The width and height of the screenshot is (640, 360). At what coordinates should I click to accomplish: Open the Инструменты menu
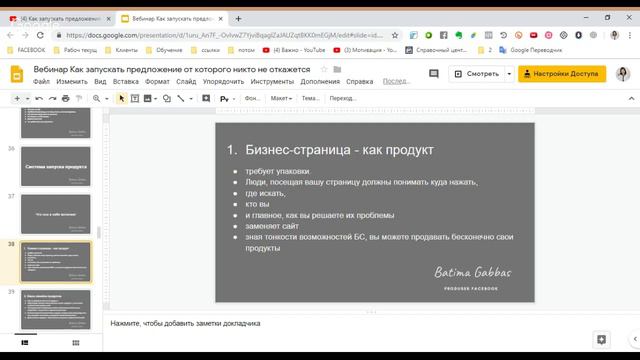[x=272, y=82]
